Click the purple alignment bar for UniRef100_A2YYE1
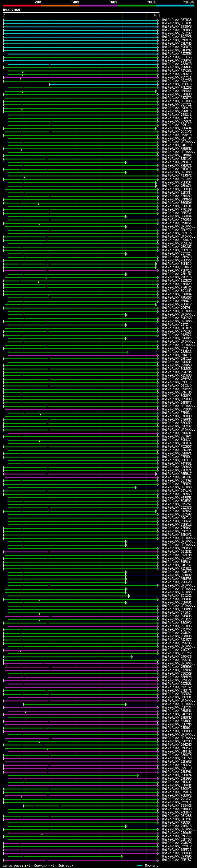 (81, 78)
